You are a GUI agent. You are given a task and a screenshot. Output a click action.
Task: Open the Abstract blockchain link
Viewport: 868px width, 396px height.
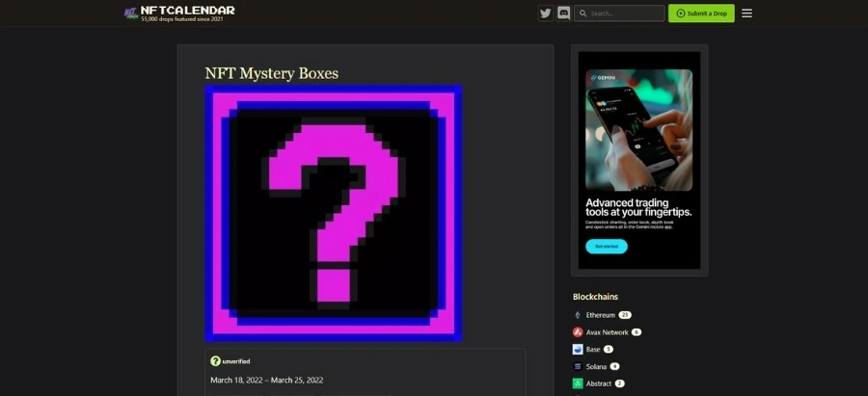599,383
